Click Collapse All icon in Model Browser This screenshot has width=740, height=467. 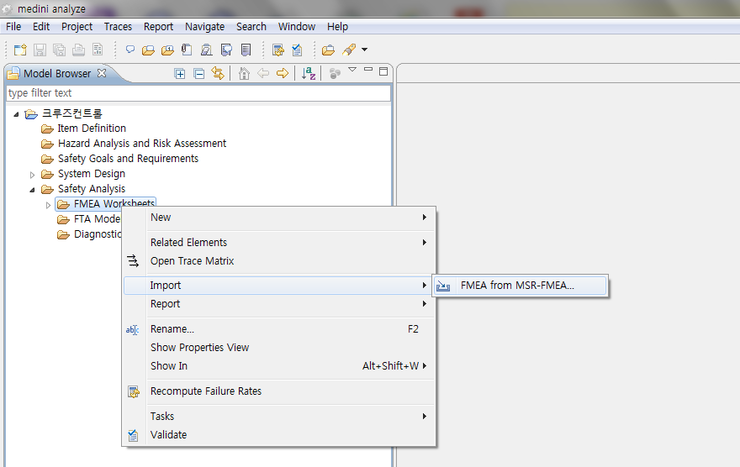coord(198,73)
